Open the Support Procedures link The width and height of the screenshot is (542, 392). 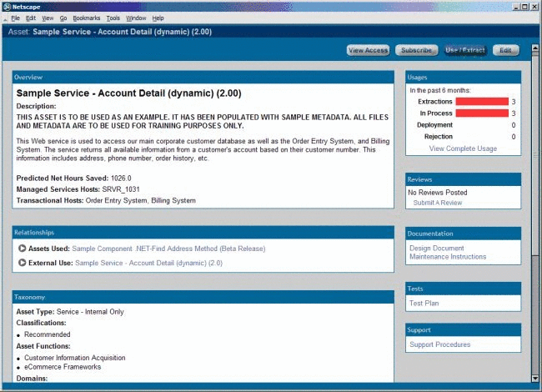440,344
